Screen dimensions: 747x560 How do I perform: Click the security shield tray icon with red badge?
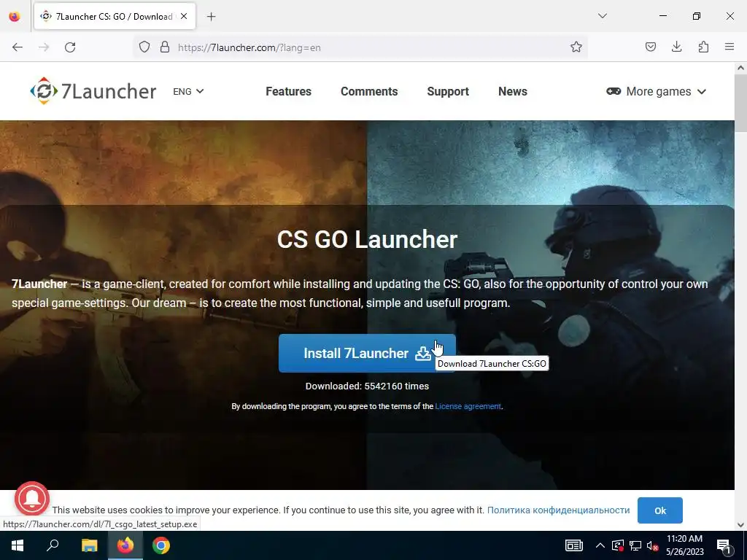pyautogui.click(x=618, y=545)
